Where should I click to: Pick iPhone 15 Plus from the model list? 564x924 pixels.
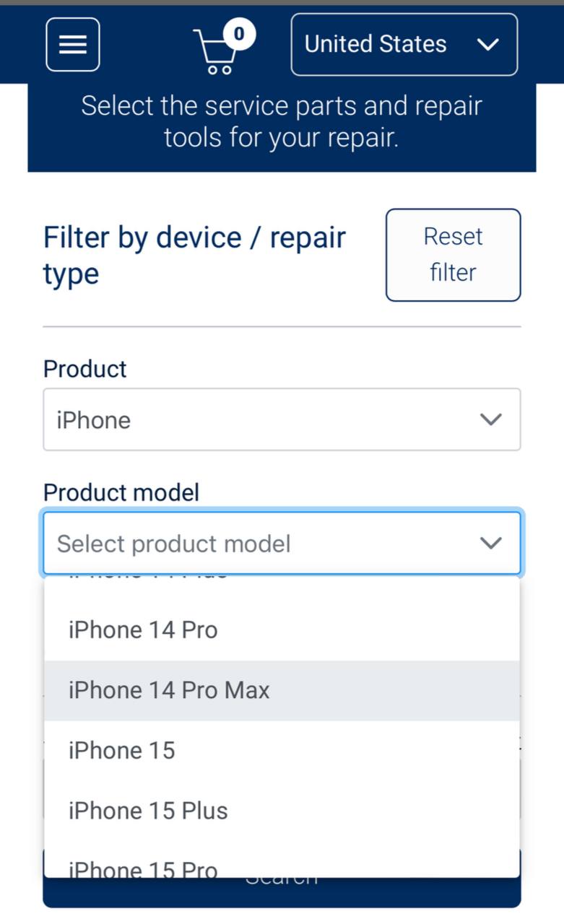[282, 811]
